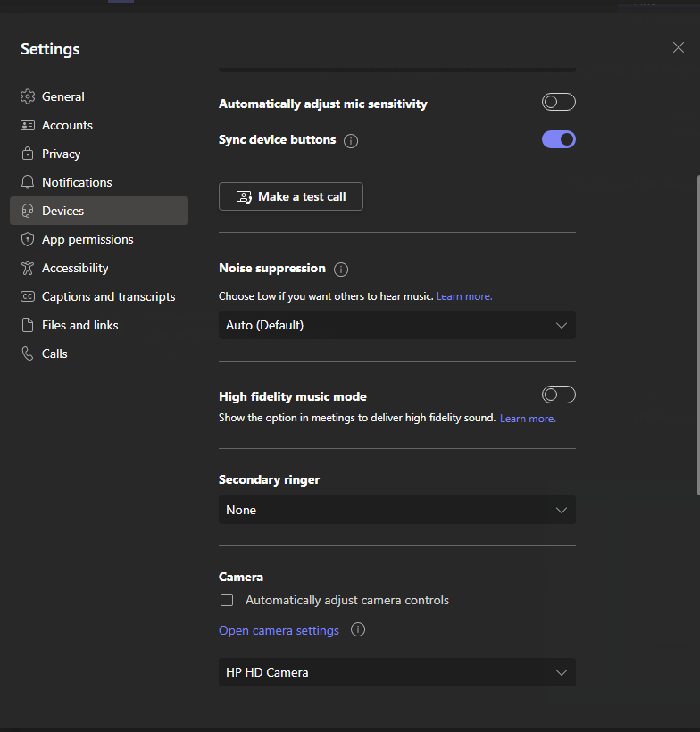Click info icon beside Sync device buttons
The width and height of the screenshot is (700, 732).
click(x=351, y=141)
